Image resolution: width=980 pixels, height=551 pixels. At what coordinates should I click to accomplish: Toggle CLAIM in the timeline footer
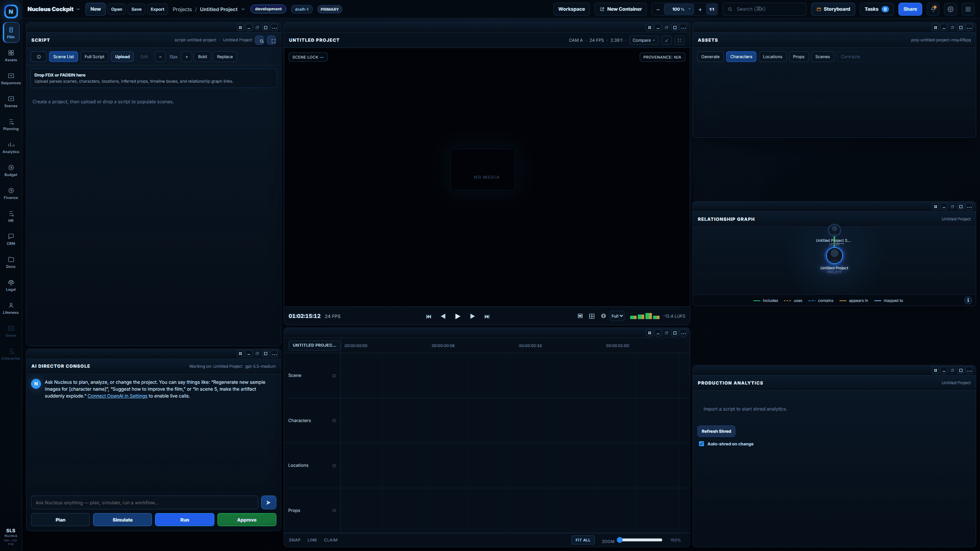point(331,540)
